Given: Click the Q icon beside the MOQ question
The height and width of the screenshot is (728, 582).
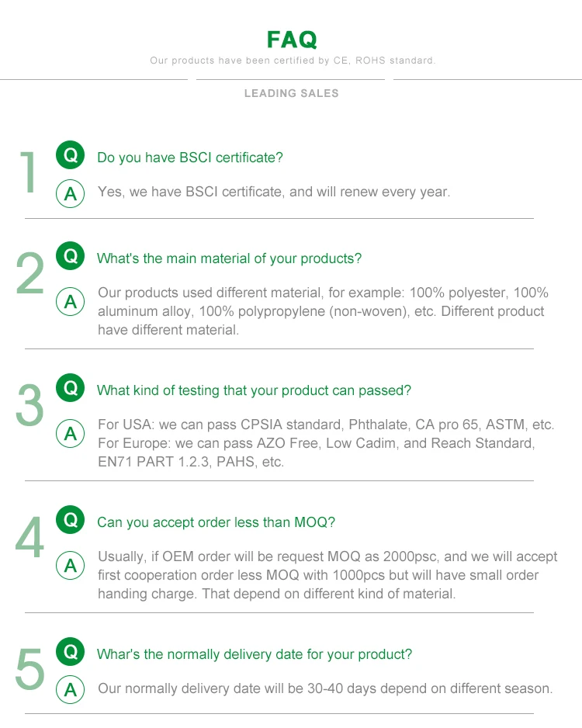Looking at the screenshot, I should tap(70, 519).
